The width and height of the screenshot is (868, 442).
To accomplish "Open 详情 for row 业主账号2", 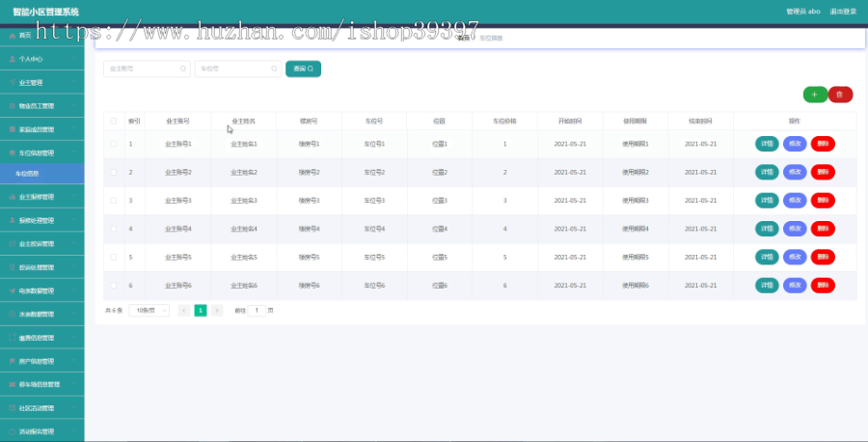I will tap(767, 172).
